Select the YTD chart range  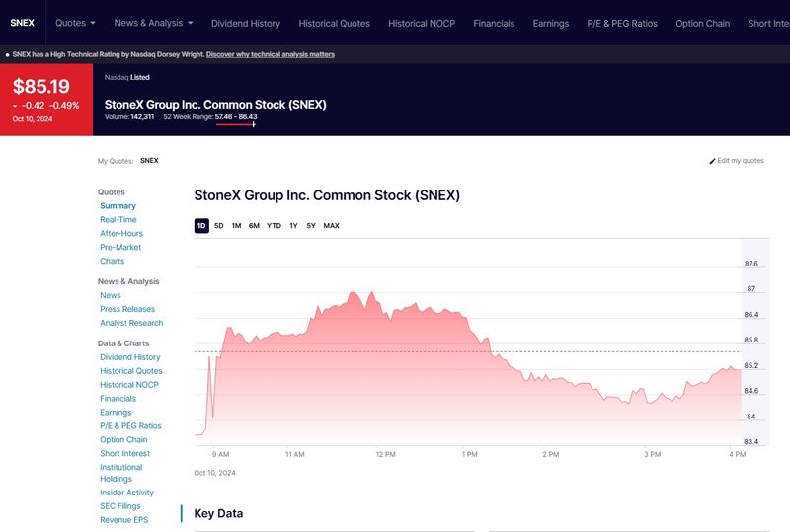tap(274, 226)
